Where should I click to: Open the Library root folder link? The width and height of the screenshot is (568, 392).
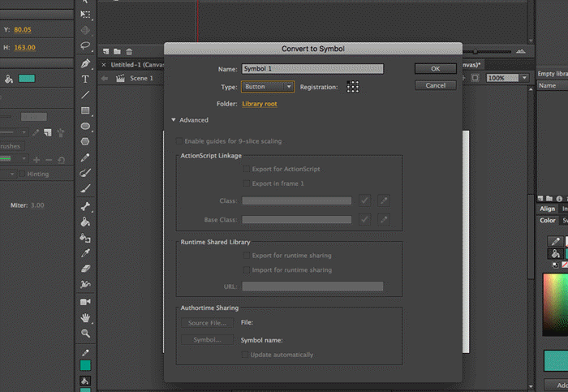(x=260, y=104)
